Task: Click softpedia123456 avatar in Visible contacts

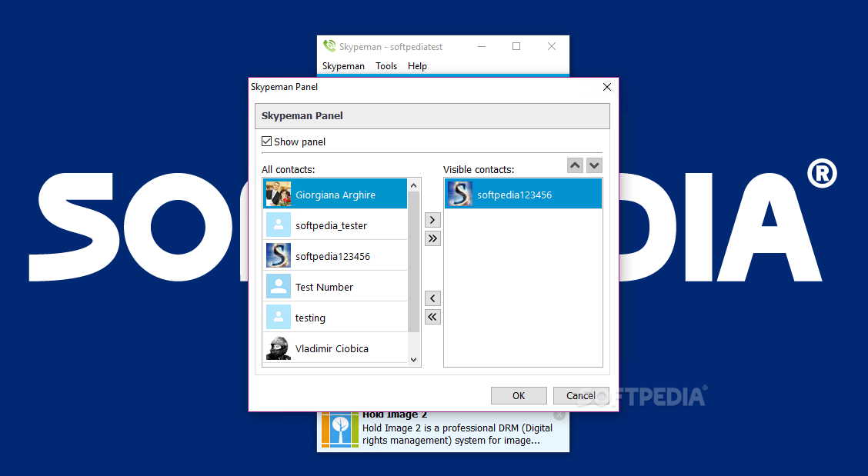Action: (460, 194)
